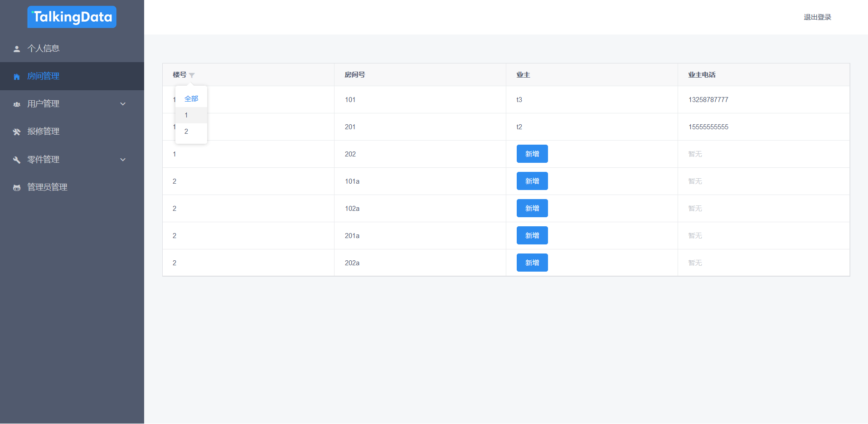Click 新增 for room 202

tap(532, 154)
